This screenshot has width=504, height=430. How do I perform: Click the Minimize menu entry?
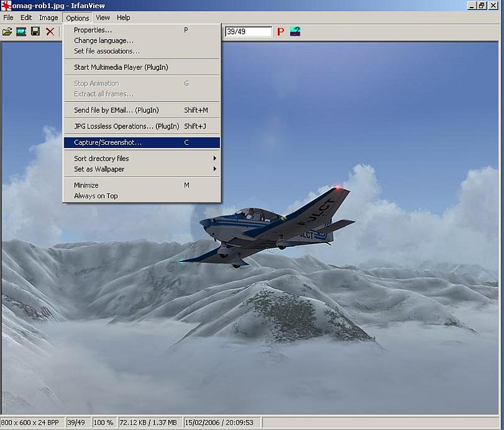[x=86, y=185]
